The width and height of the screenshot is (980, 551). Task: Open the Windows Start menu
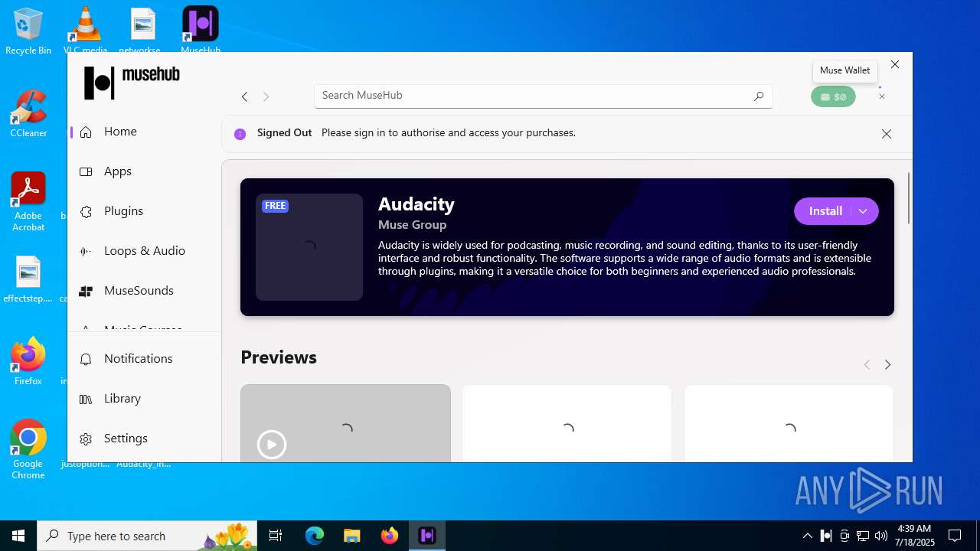coord(18,536)
